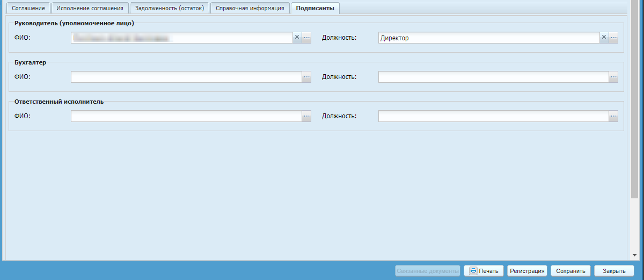Open lookup for manager's ФИО field
644x280 pixels.
click(x=306, y=38)
